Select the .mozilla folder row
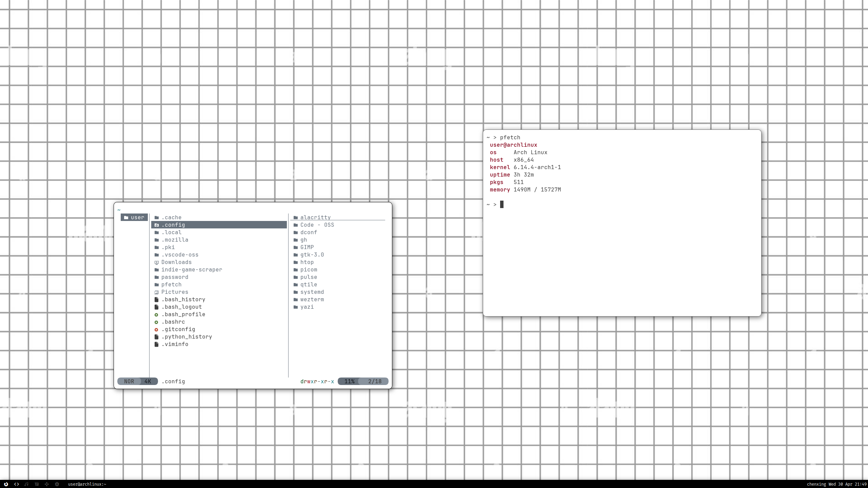Screen dimensions: 868x488 (219, 240)
